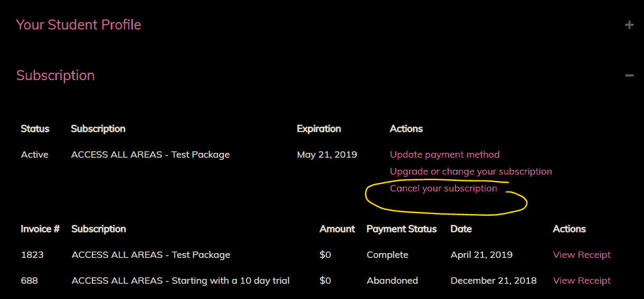The image size is (644, 299).
Task: Click the Abandoned payment status
Action: point(392,281)
